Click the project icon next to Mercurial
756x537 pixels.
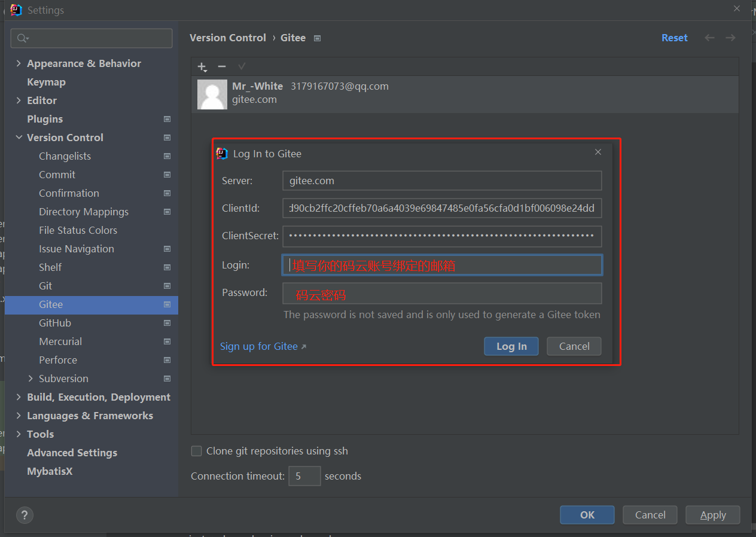(x=167, y=341)
